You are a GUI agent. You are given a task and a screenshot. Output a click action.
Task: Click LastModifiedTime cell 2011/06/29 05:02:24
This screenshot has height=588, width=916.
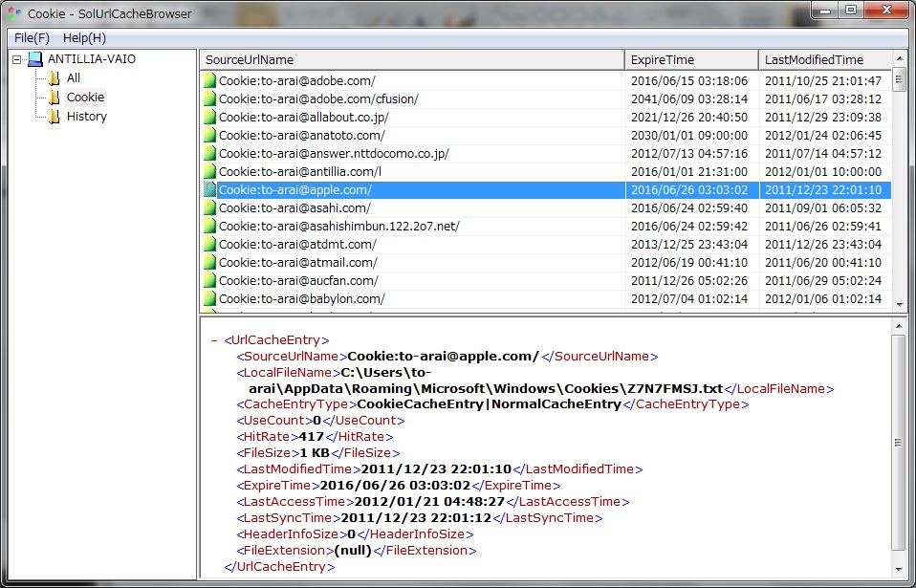click(823, 281)
